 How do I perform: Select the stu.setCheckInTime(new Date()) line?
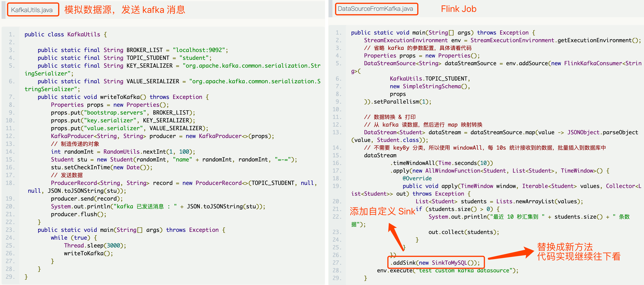102,167
